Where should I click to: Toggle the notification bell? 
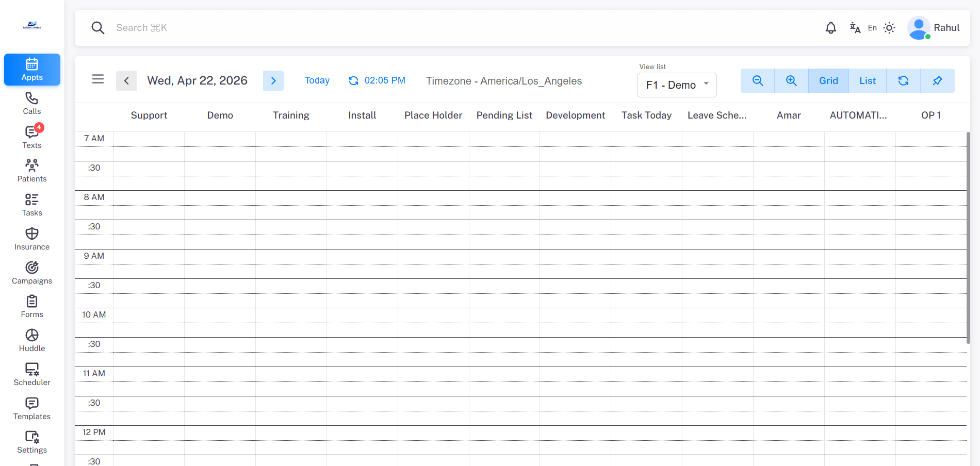click(x=830, y=28)
